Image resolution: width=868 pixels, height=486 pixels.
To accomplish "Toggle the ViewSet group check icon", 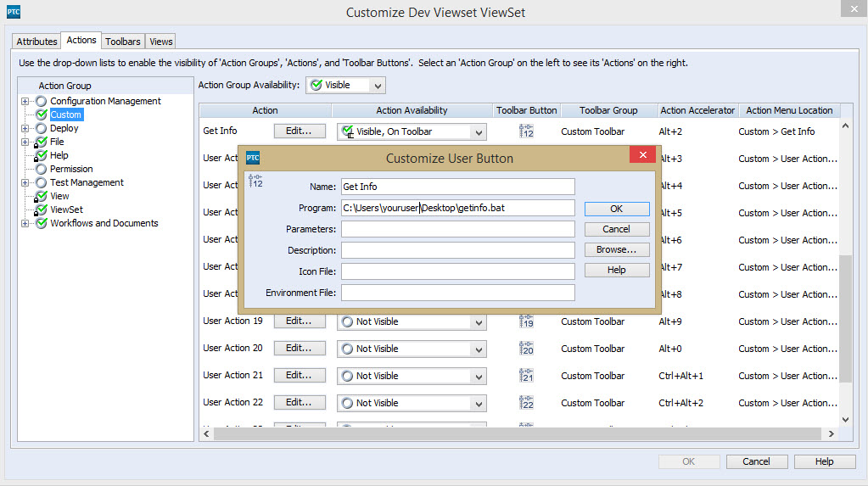I will pos(41,209).
